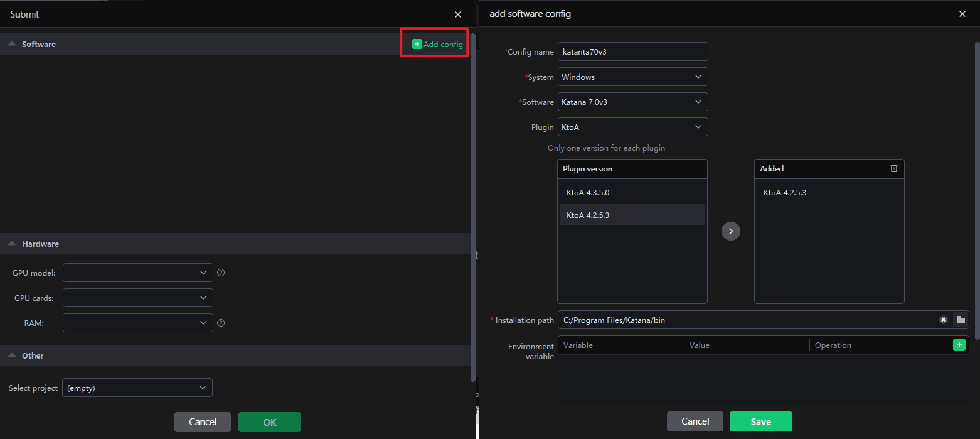This screenshot has width=980, height=439.
Task: Collapse the Other section
Action: [12, 355]
